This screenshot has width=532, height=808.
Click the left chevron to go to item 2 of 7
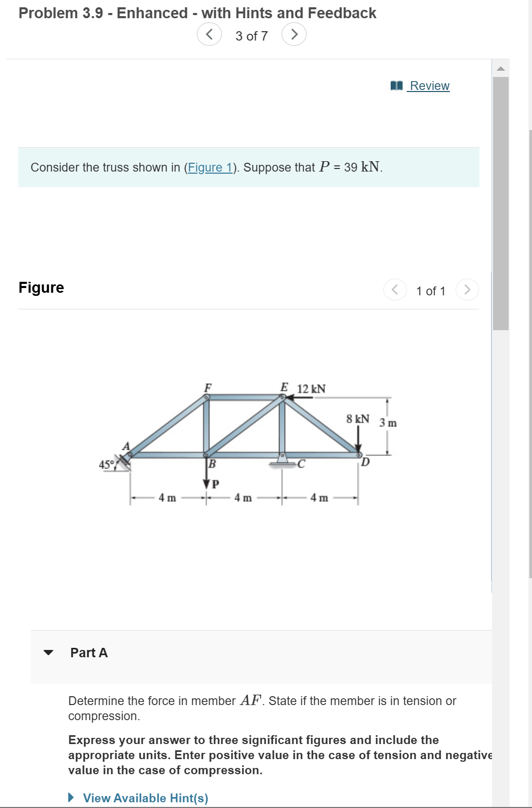tap(209, 34)
